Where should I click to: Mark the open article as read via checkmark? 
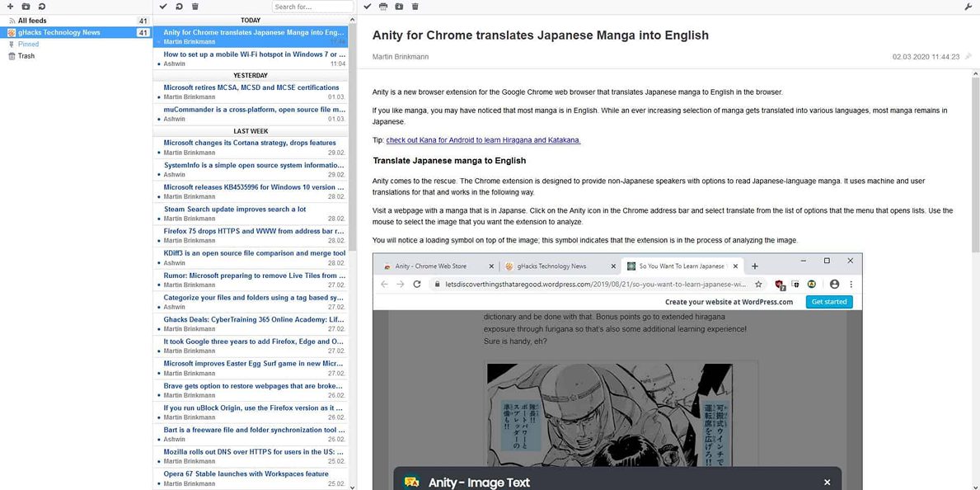(x=367, y=7)
